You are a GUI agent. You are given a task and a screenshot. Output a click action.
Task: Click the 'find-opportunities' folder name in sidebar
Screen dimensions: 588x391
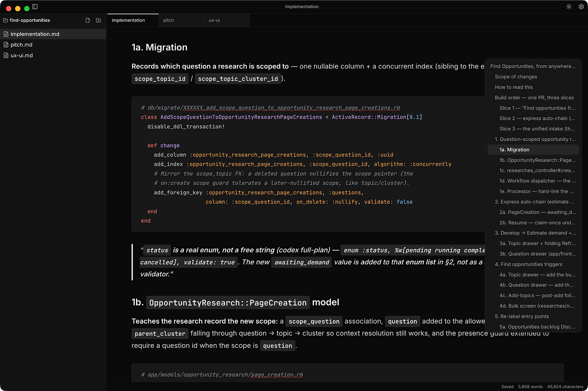tap(30, 20)
